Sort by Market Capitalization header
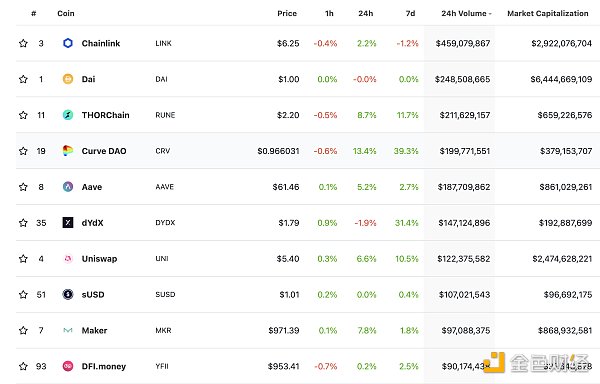This screenshot has height=384, width=600. click(x=548, y=13)
